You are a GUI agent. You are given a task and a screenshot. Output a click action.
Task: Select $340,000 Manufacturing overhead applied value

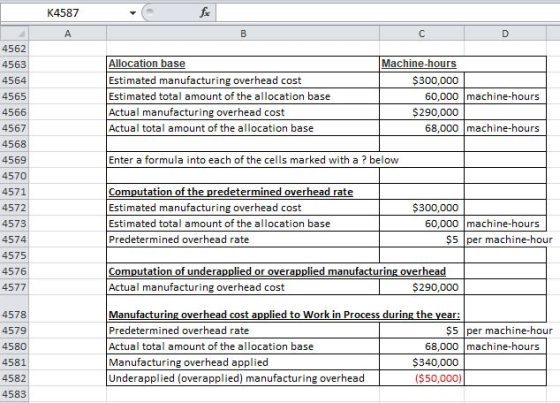(422, 362)
